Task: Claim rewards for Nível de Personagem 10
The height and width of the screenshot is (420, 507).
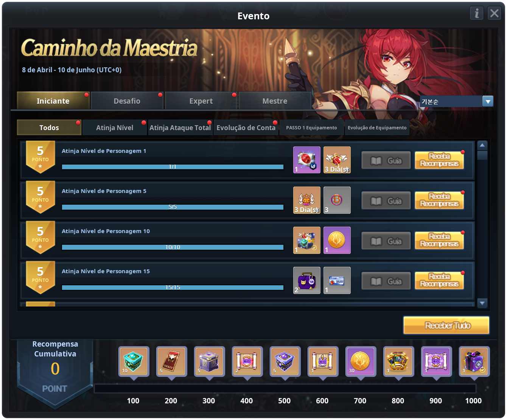Action: 439,240
